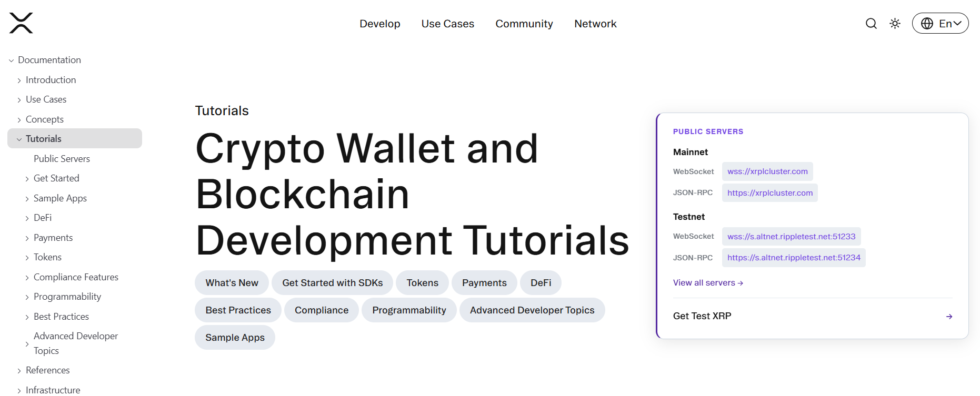Viewport: 980px width, 396px height.
Task: Expand the Introduction chevron in sidebar
Action: (x=19, y=80)
